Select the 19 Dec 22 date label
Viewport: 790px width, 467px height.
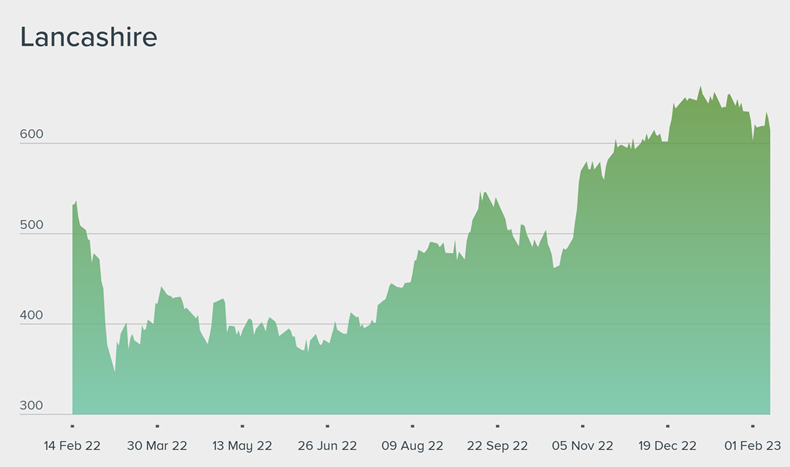[668, 445]
